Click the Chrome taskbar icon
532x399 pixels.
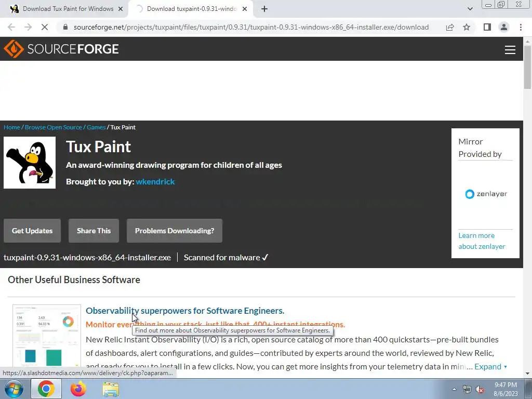[46, 389]
